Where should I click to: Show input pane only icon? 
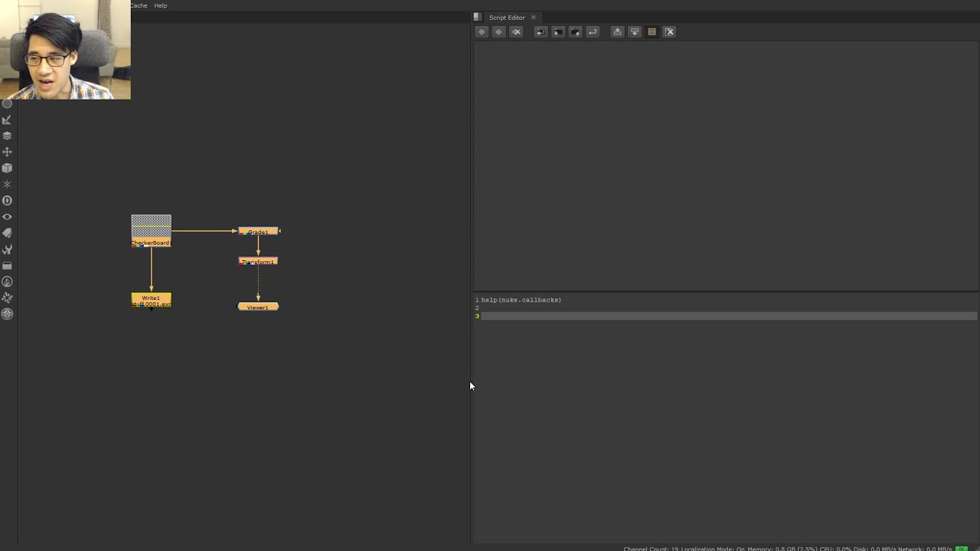617,32
